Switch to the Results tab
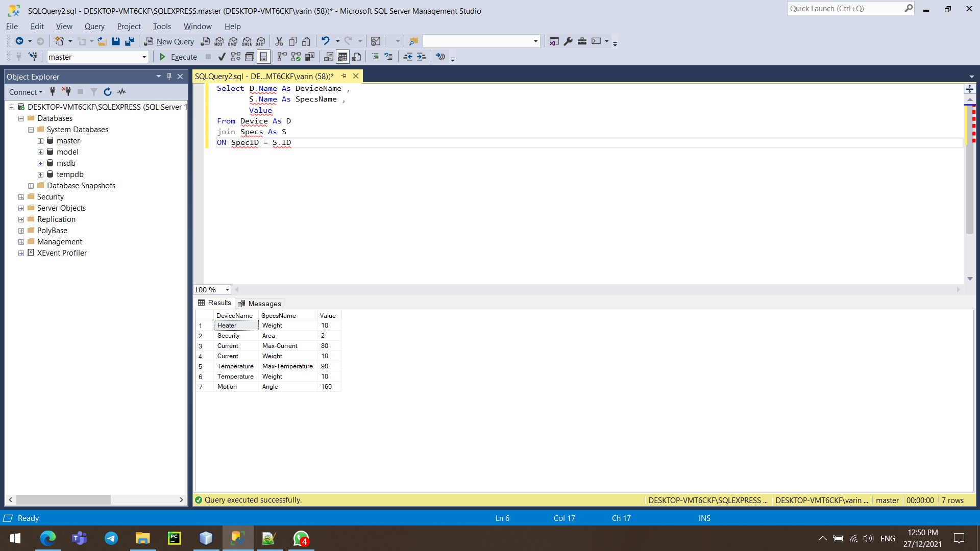Screen dimensions: 980x551 tap(214, 303)
